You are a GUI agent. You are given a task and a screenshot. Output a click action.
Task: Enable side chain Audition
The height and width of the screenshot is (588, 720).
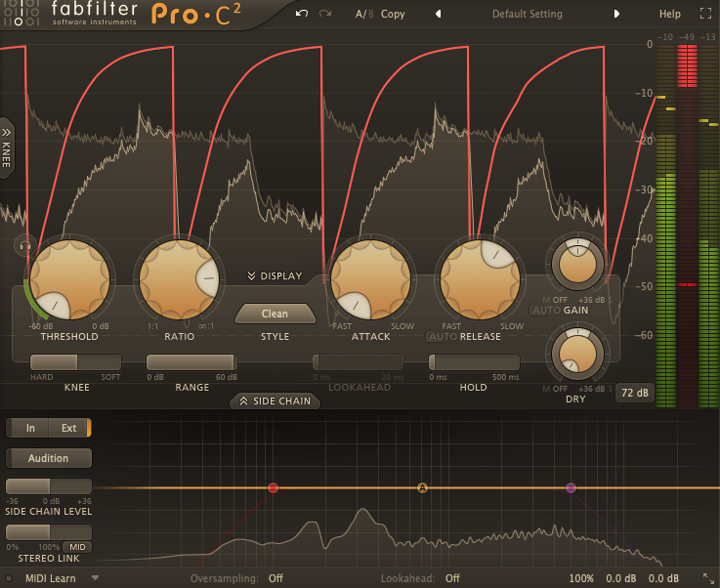48,458
